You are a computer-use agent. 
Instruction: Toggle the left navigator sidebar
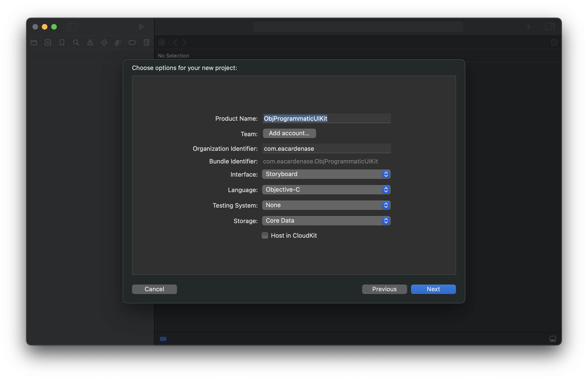pos(72,26)
